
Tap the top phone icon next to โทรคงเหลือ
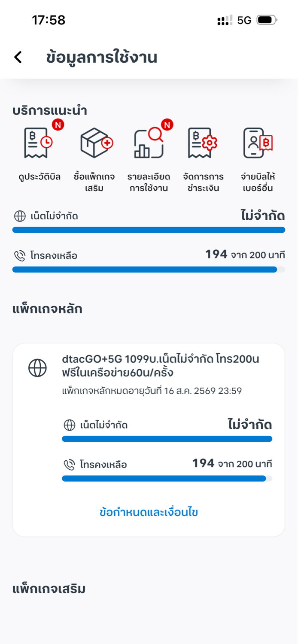[x=20, y=256]
